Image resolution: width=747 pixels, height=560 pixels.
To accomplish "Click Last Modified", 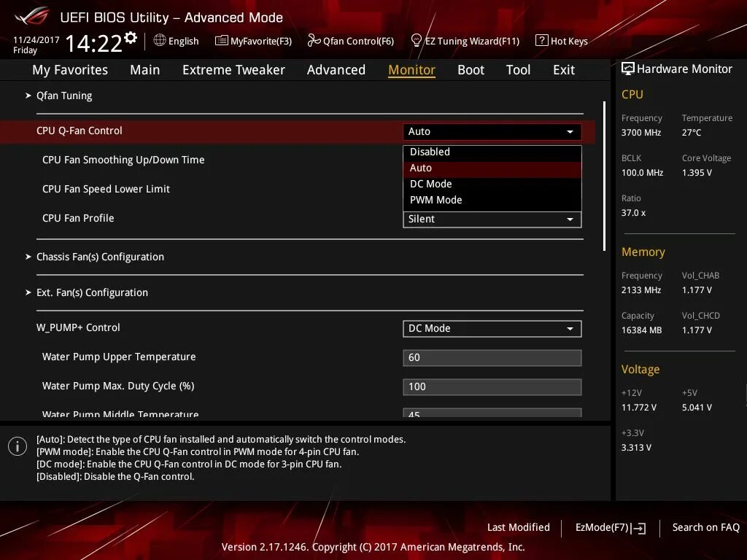I will (x=519, y=527).
